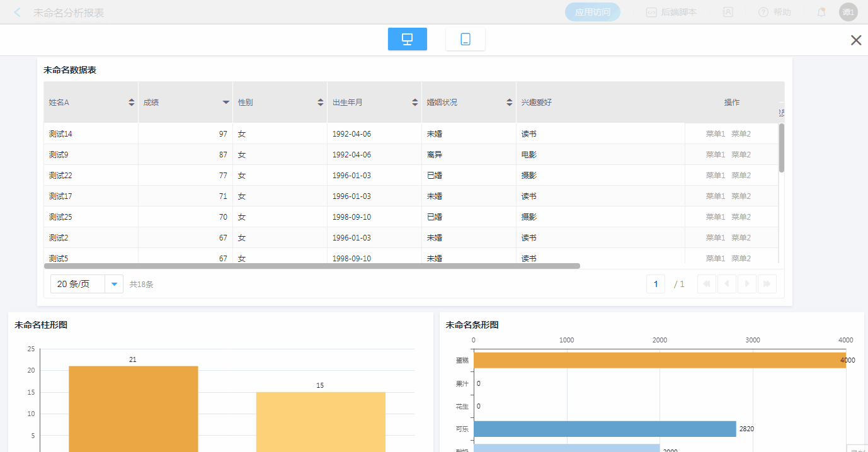Switch to desktop preview mode
This screenshot has width=868, height=452.
coord(407,39)
